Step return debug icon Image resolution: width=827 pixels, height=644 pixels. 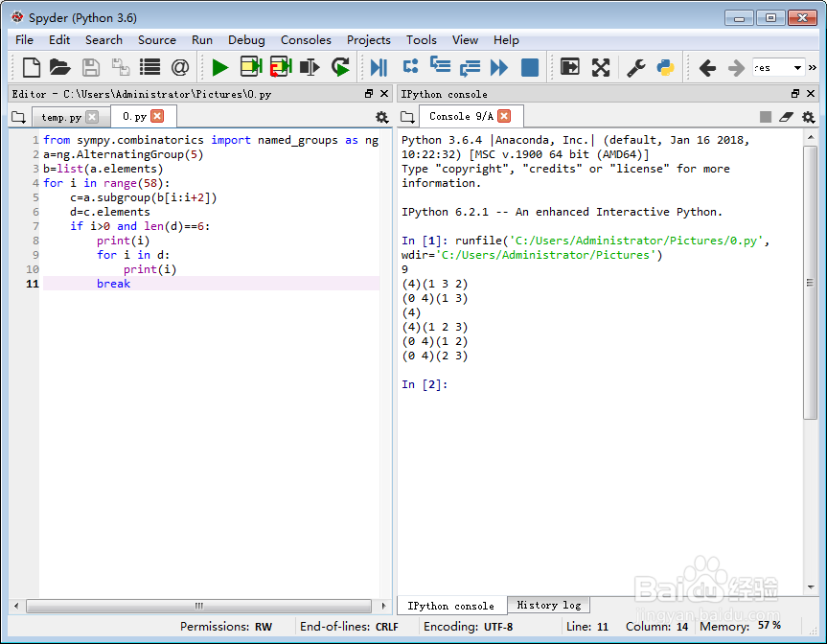(x=470, y=67)
